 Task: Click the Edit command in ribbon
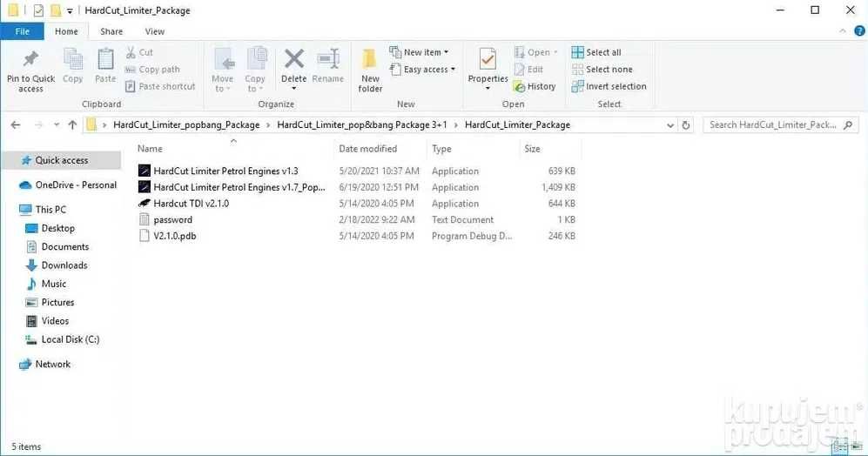[528, 69]
